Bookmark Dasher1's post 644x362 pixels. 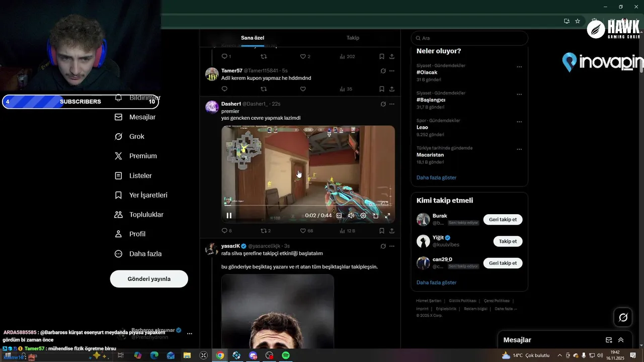click(x=382, y=231)
